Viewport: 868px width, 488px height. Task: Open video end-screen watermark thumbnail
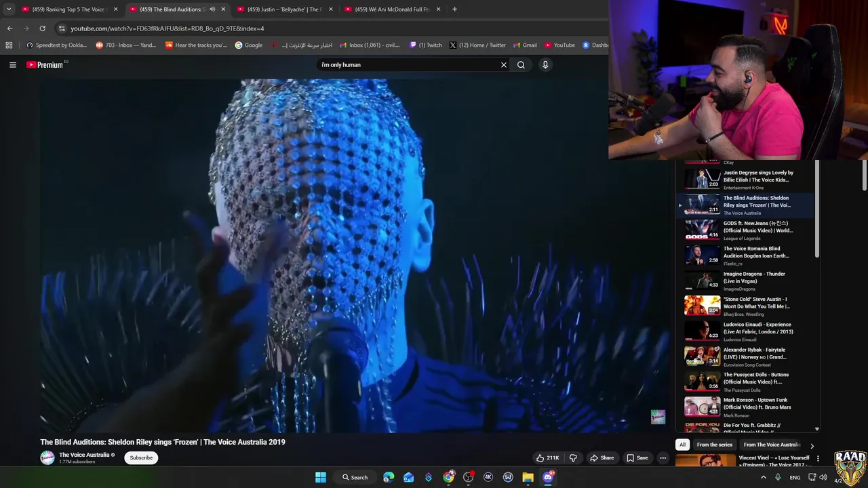(x=658, y=417)
